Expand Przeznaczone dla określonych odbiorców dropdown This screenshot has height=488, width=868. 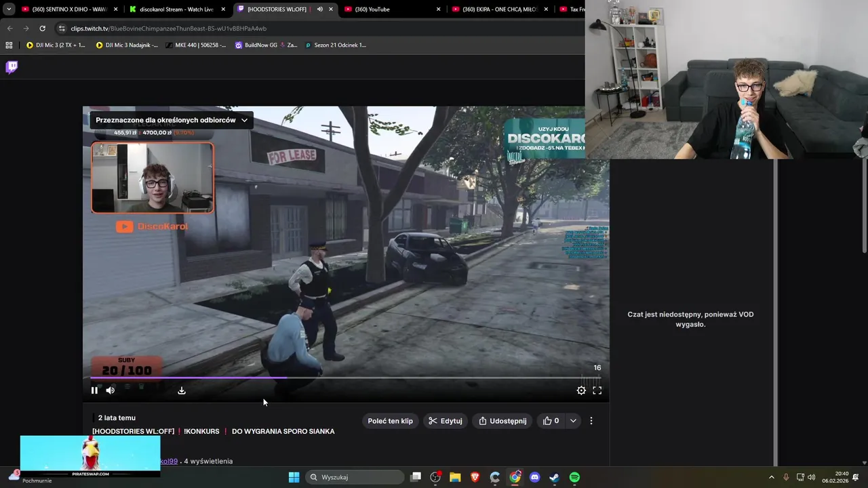(x=172, y=120)
